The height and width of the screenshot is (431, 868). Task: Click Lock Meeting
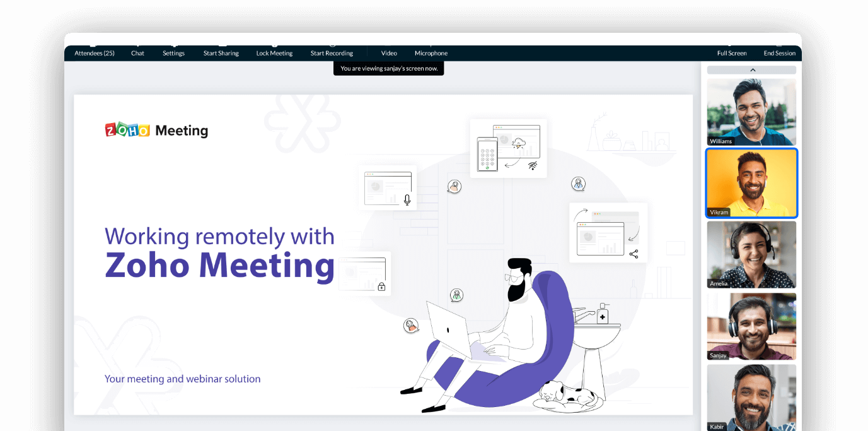point(274,53)
